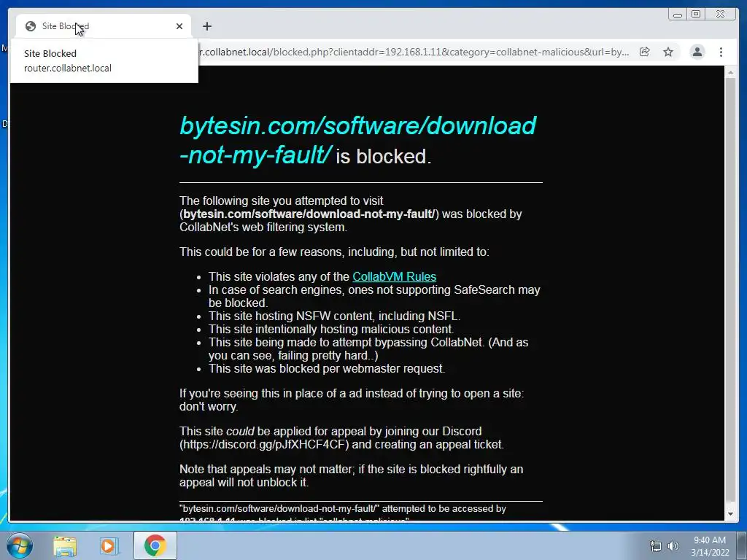Click the blocked bytesin.com heading

click(x=358, y=141)
